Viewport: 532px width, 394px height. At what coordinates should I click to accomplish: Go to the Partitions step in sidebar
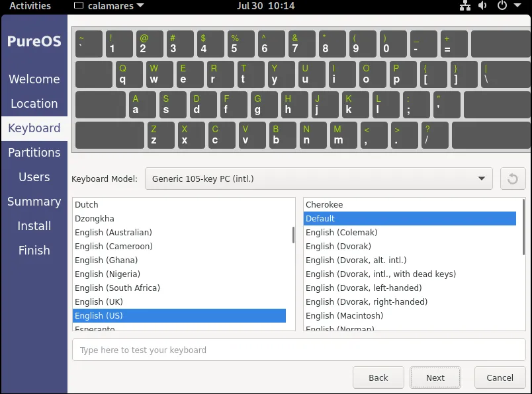[x=34, y=153]
